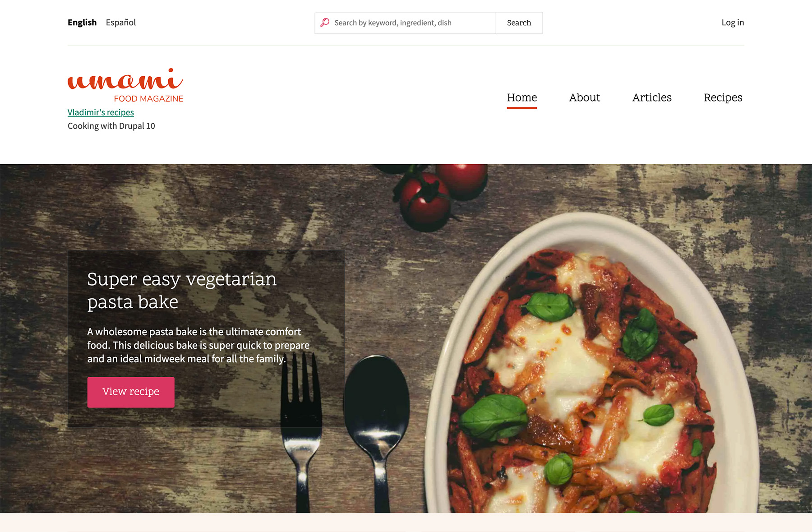This screenshot has height=532, width=812.
Task: Click the Umami Food Magazine logo
Action: tap(125, 85)
